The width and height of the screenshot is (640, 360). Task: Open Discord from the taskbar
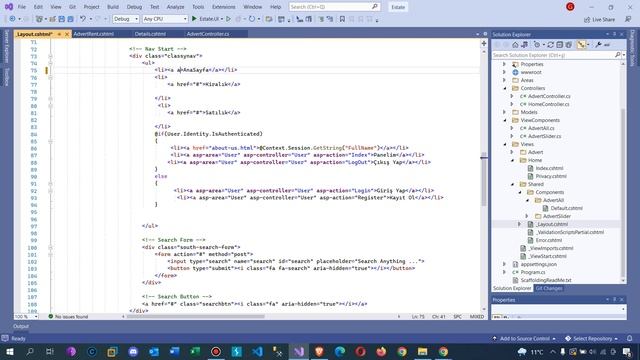(133, 351)
